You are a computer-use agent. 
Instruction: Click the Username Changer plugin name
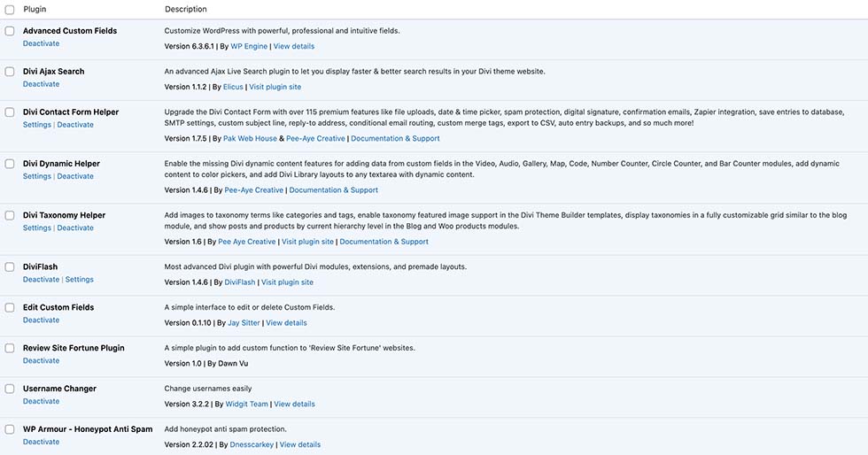(x=60, y=389)
